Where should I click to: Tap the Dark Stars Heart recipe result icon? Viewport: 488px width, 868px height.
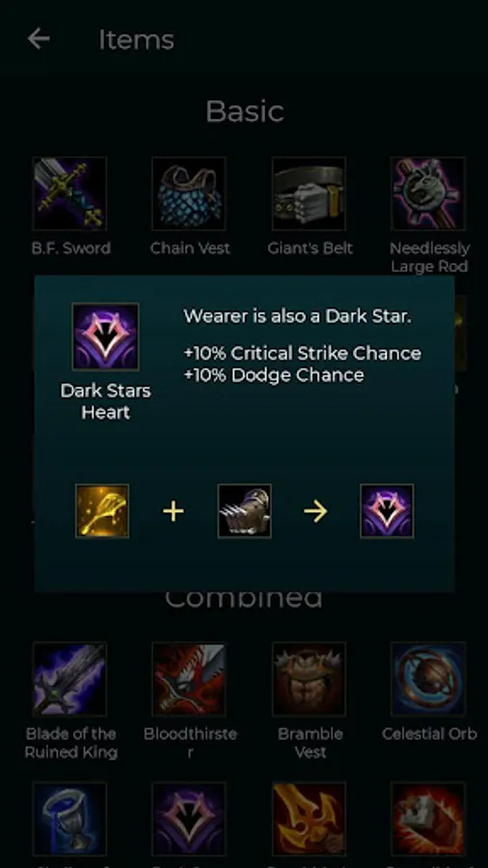(387, 511)
